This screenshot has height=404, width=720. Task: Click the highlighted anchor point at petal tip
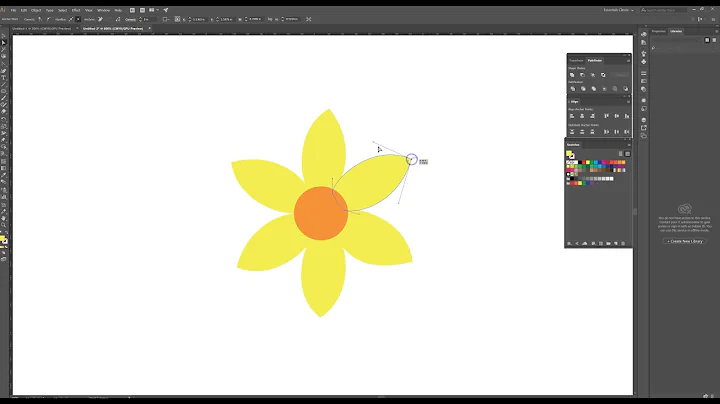tap(411, 159)
